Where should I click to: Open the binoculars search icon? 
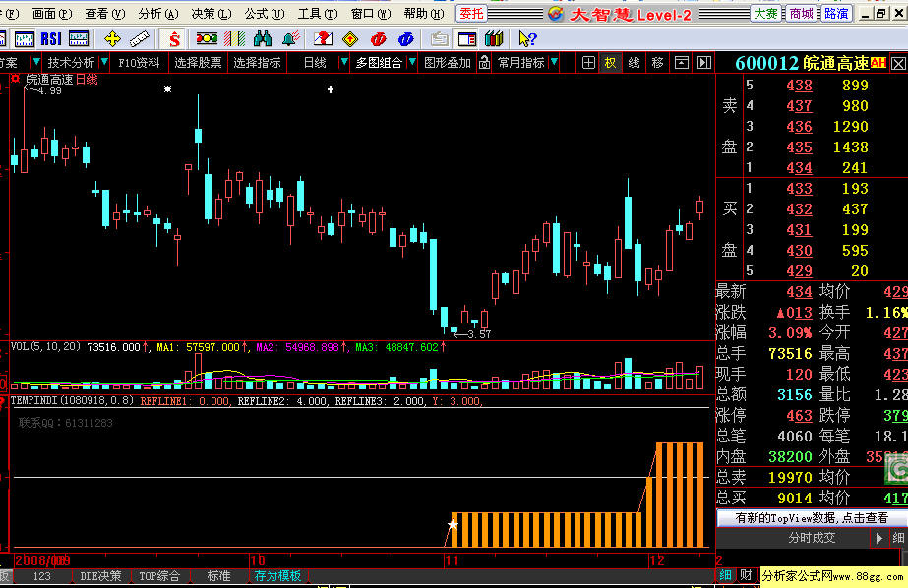tap(263, 38)
